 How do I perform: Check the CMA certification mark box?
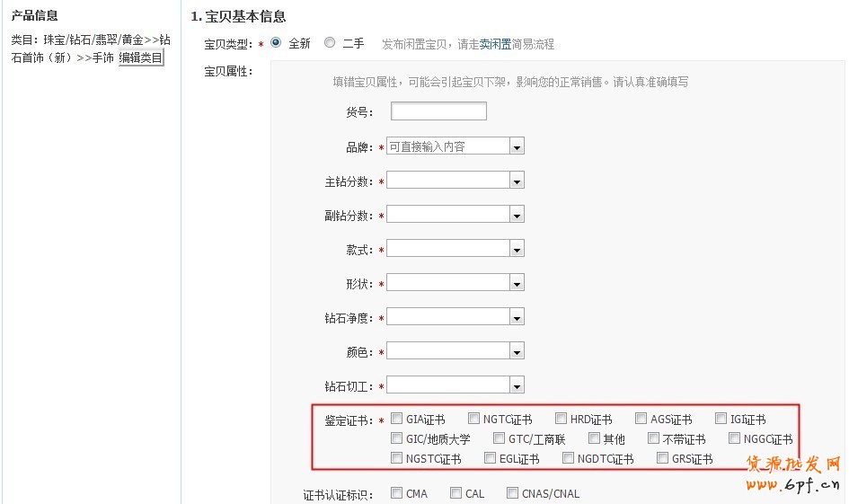tap(397, 492)
